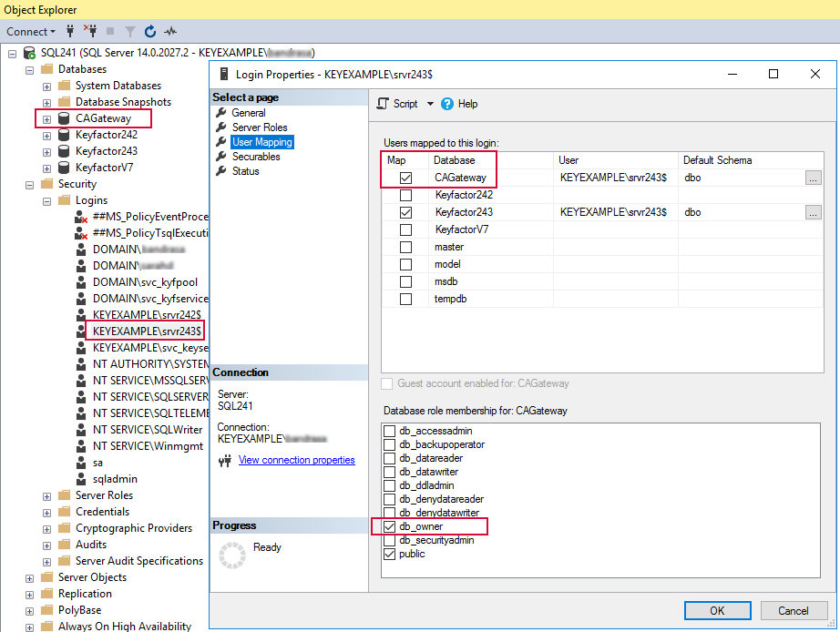Click the Help icon in Login Properties
The width and height of the screenshot is (840, 632).
coord(447,104)
